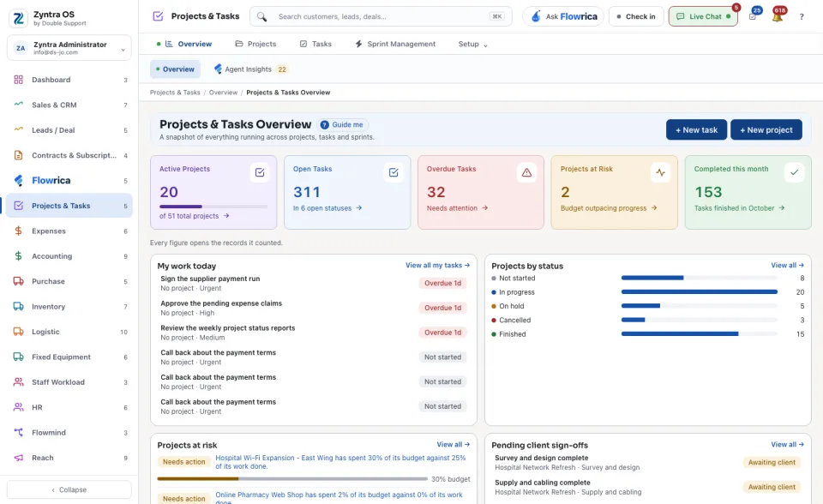The width and height of the screenshot is (823, 504).
Task: Click the Flowrica logo icon in sidebar
Action: click(x=18, y=181)
